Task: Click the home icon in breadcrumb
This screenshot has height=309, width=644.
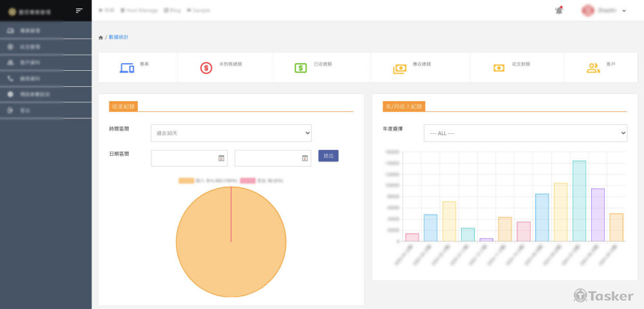Action: point(100,37)
